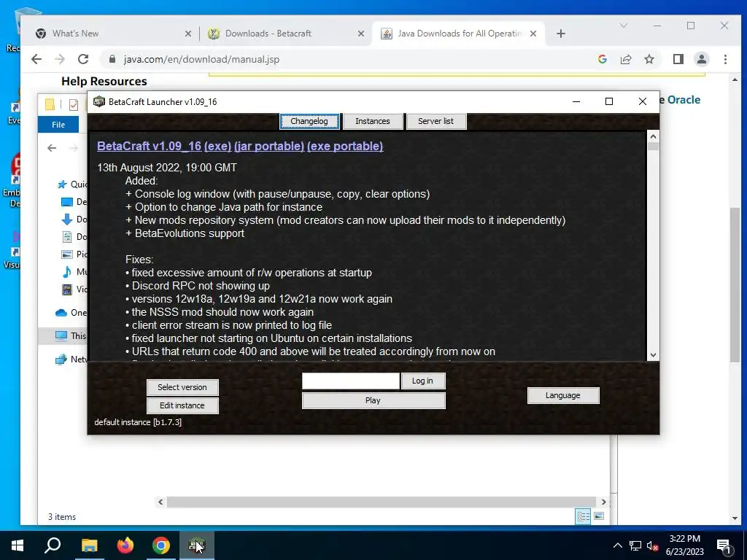Switch to the Instances tab
Screen dimensions: 747x560
pyautogui.click(x=373, y=121)
